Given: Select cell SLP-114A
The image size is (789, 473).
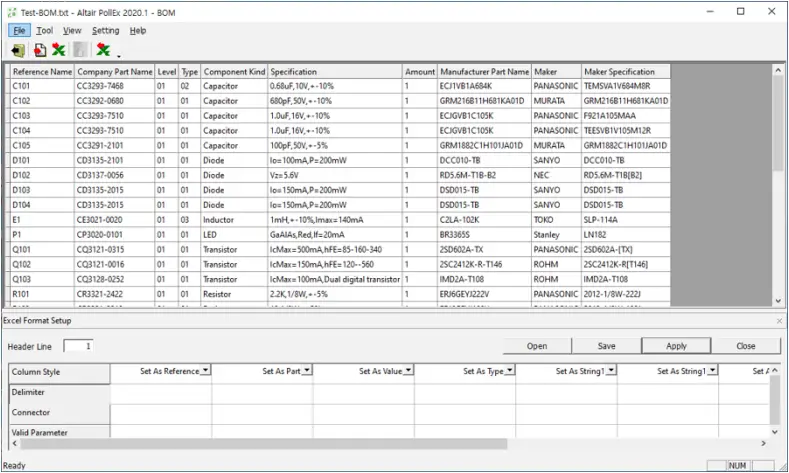Looking at the screenshot, I should 626,220.
